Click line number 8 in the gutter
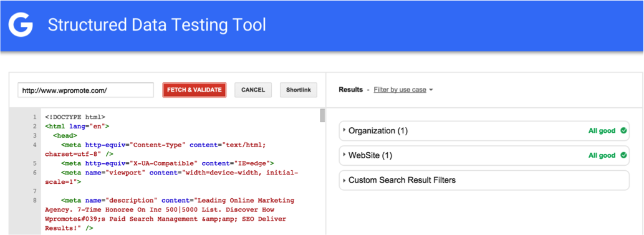 pos(35,201)
